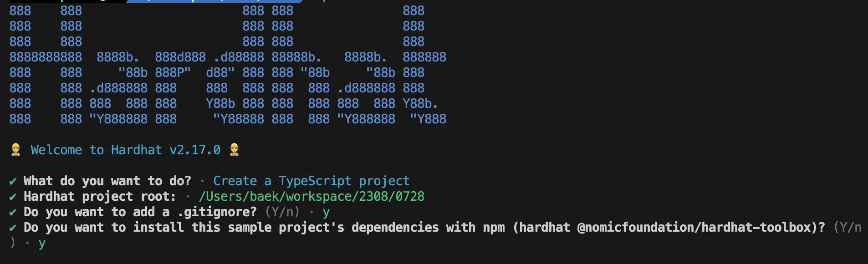Click the green checkmark beside 'Hardhat project root'
868x264 pixels.
coord(13,197)
